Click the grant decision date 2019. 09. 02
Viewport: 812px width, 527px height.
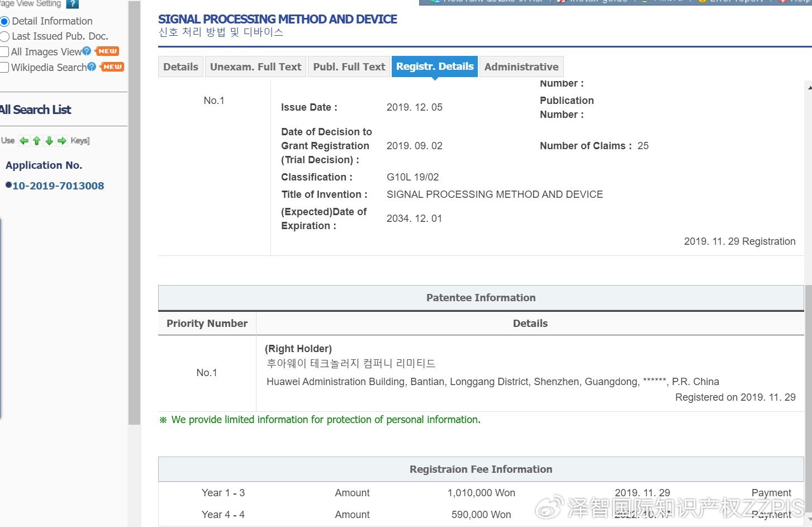click(415, 146)
